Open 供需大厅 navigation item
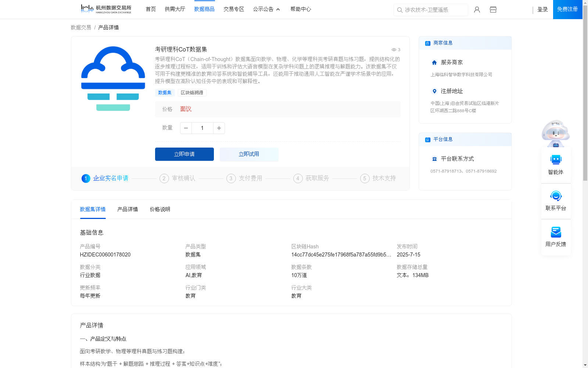This screenshot has height=368, width=588. point(175,9)
